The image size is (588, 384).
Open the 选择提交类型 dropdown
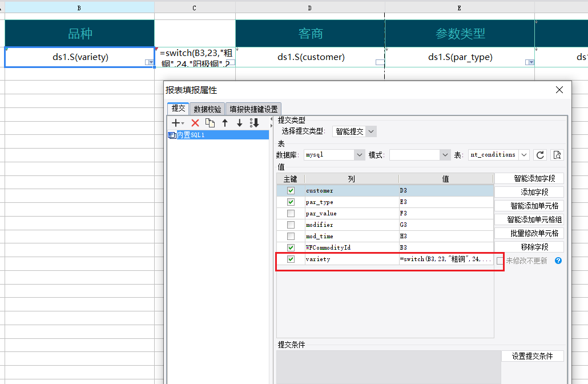tap(354, 131)
